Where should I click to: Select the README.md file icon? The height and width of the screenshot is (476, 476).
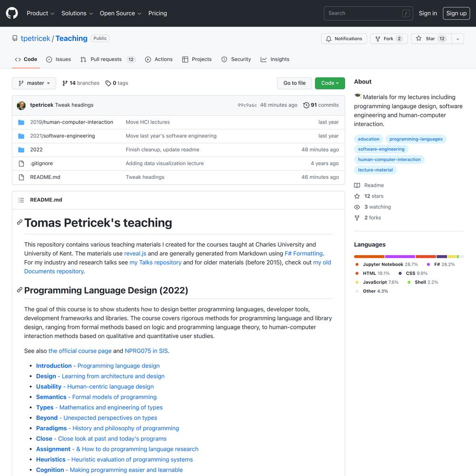[x=21, y=177]
